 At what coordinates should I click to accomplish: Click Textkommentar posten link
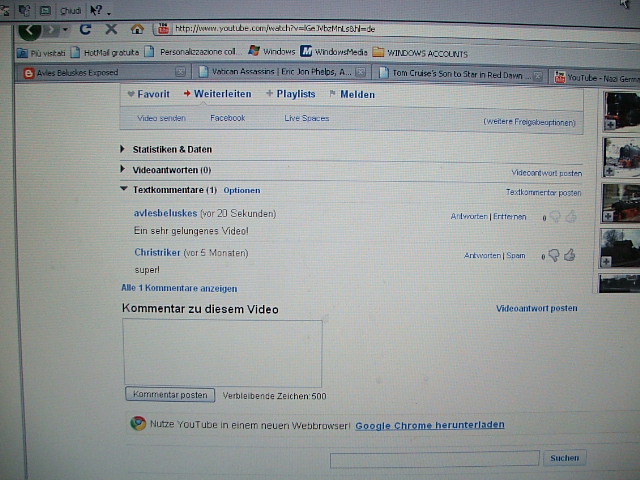[543, 192]
